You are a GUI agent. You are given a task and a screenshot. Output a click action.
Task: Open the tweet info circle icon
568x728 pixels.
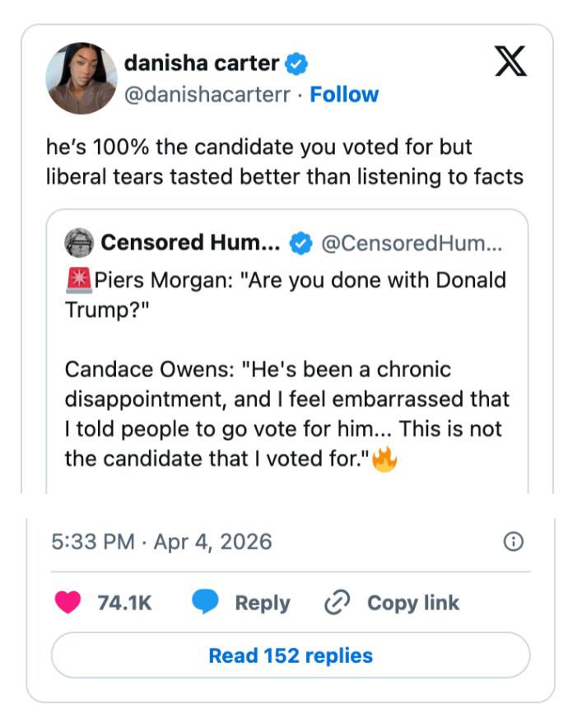pyautogui.click(x=513, y=541)
